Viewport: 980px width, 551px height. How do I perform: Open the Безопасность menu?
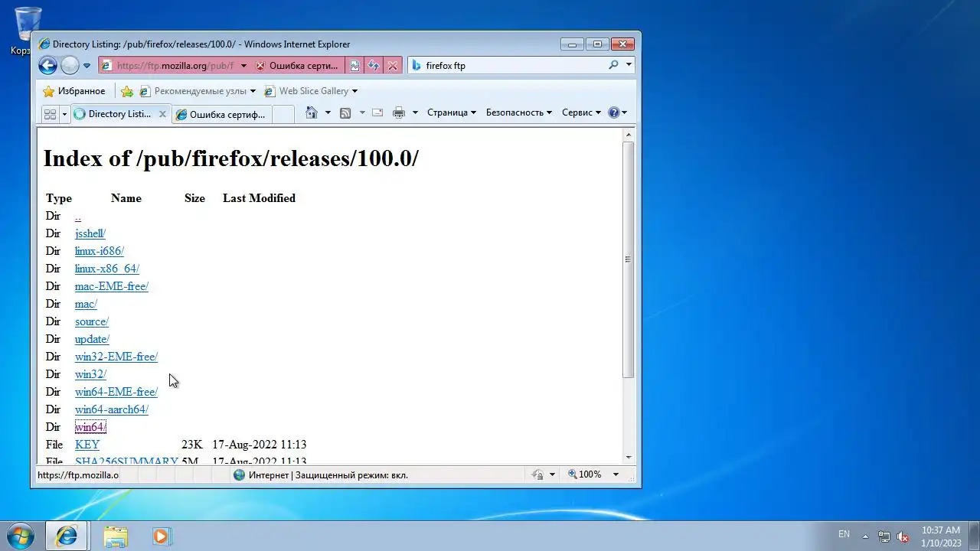pyautogui.click(x=519, y=112)
